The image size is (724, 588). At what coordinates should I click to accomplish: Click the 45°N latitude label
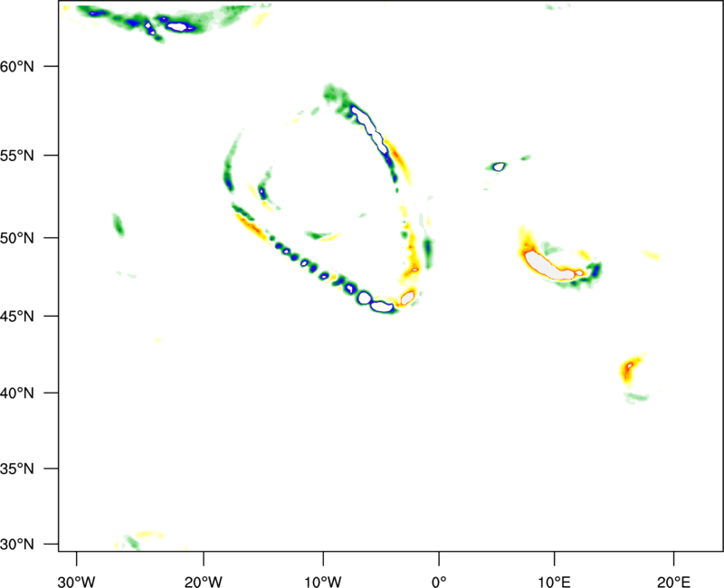click(x=17, y=317)
